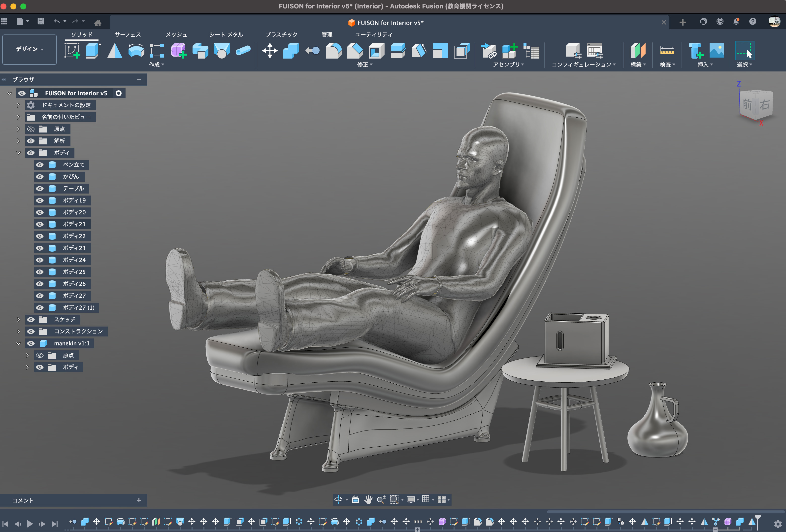
Task: Click the Fillet tool icon
Action: click(x=333, y=51)
